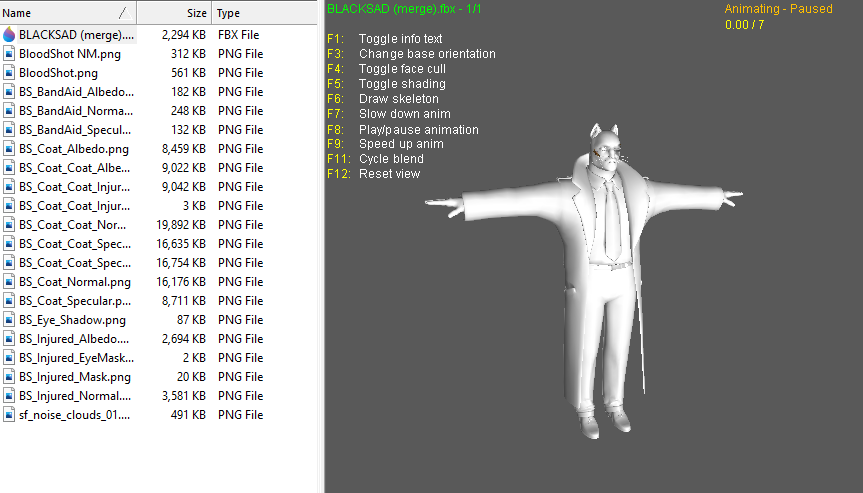
Task: Click the F12 Reset view line
Action: click(x=374, y=174)
